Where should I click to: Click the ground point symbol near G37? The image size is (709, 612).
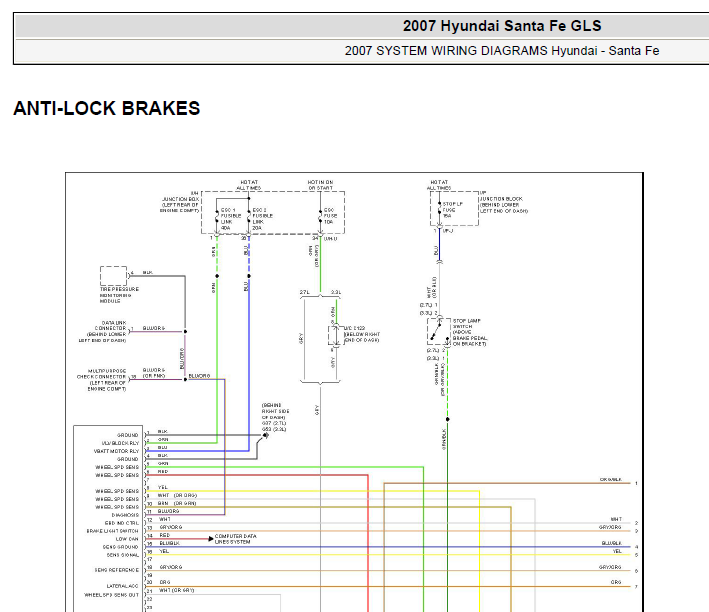(265, 435)
